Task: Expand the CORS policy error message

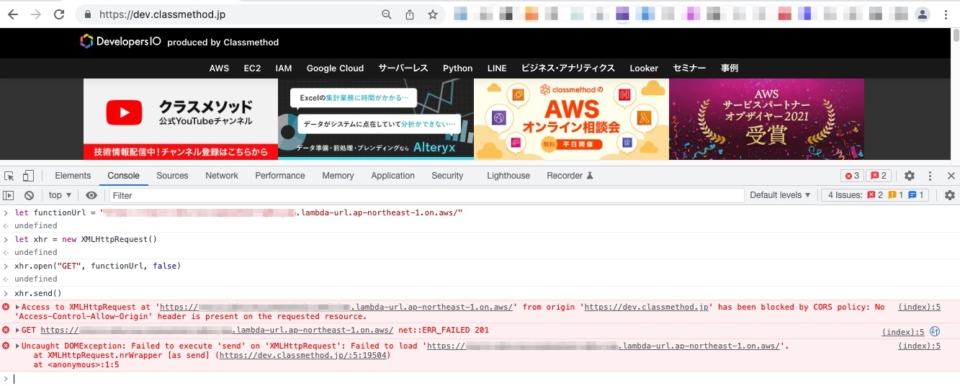Action: 18,307
